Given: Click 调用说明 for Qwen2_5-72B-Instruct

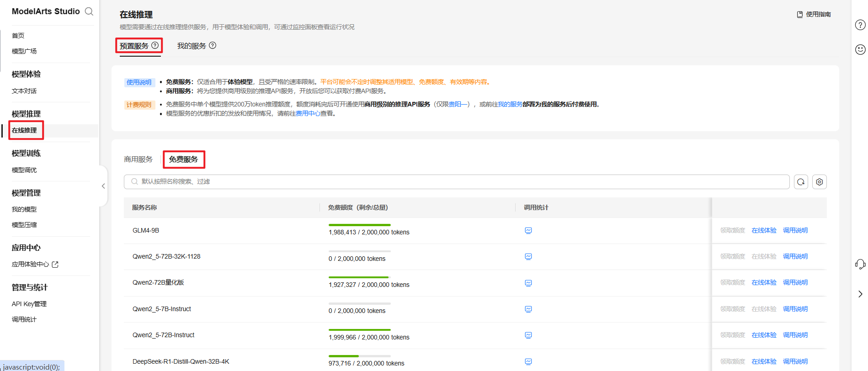Looking at the screenshot, I should (x=795, y=335).
